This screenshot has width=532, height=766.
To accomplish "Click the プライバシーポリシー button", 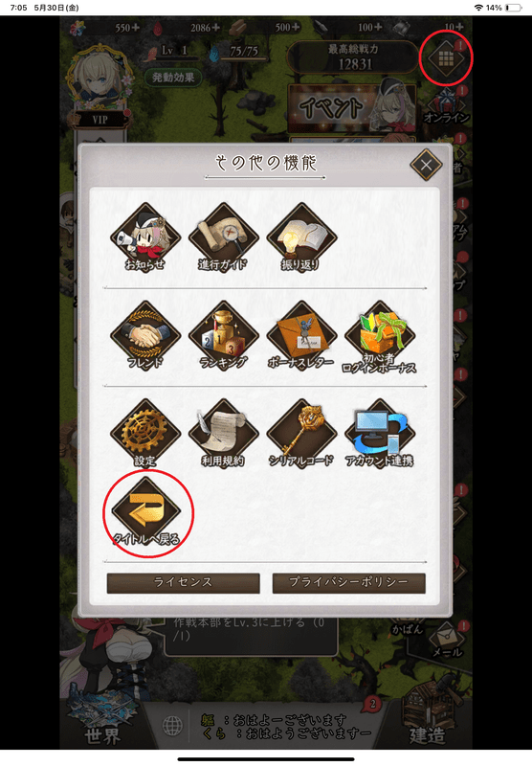I will pos(348,583).
